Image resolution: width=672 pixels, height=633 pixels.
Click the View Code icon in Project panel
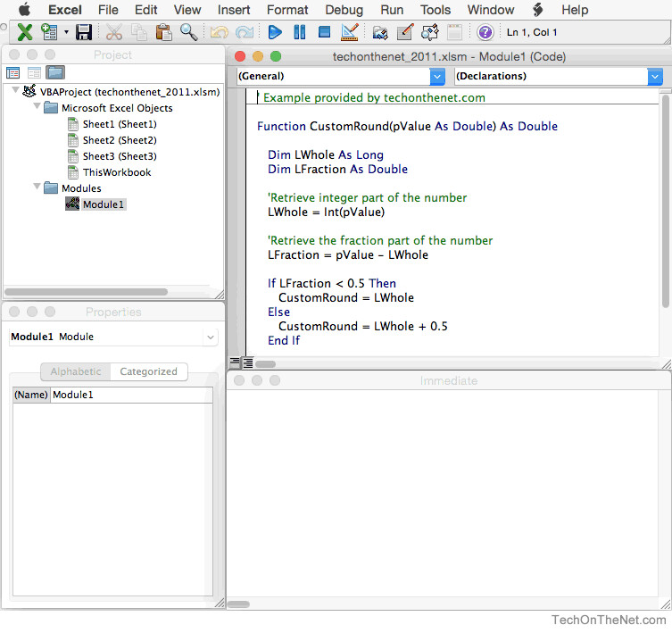pos(13,72)
